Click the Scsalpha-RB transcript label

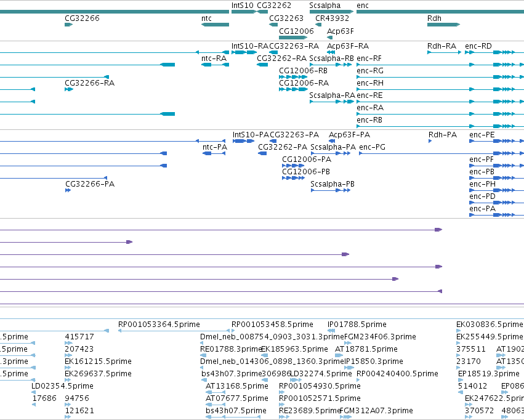coord(331,58)
